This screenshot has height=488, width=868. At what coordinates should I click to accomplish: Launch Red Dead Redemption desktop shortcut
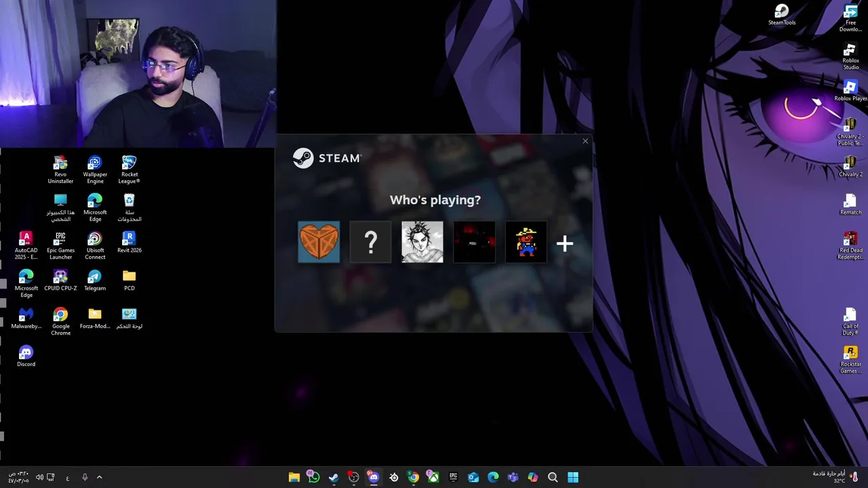(x=850, y=246)
